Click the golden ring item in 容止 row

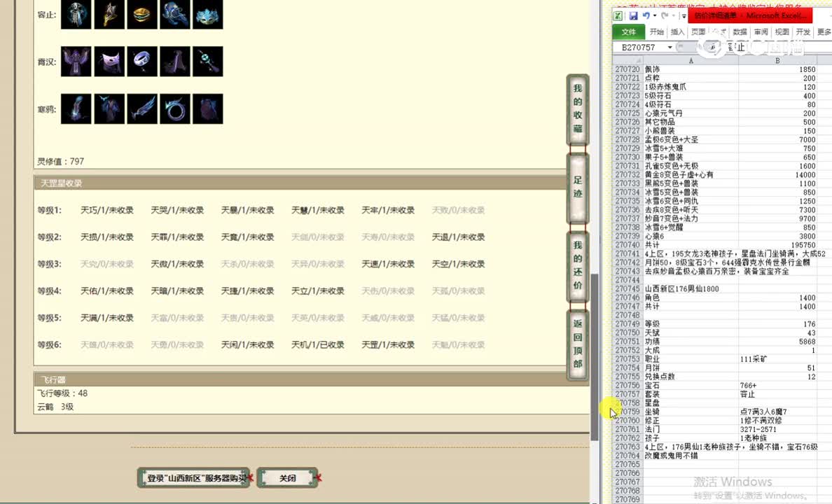click(141, 14)
